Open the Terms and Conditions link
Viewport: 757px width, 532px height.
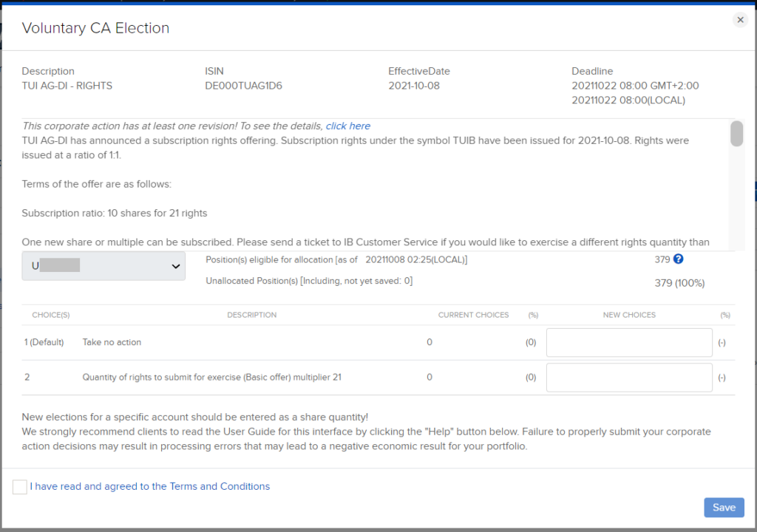tap(149, 486)
